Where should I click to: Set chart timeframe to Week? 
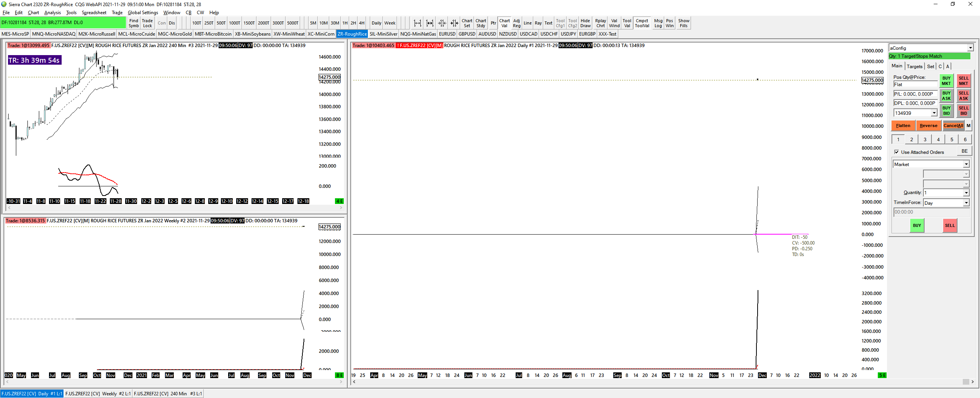click(390, 23)
